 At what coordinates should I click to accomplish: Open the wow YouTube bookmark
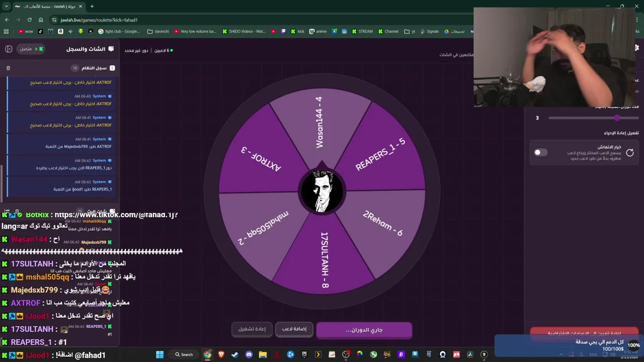coord(26,31)
